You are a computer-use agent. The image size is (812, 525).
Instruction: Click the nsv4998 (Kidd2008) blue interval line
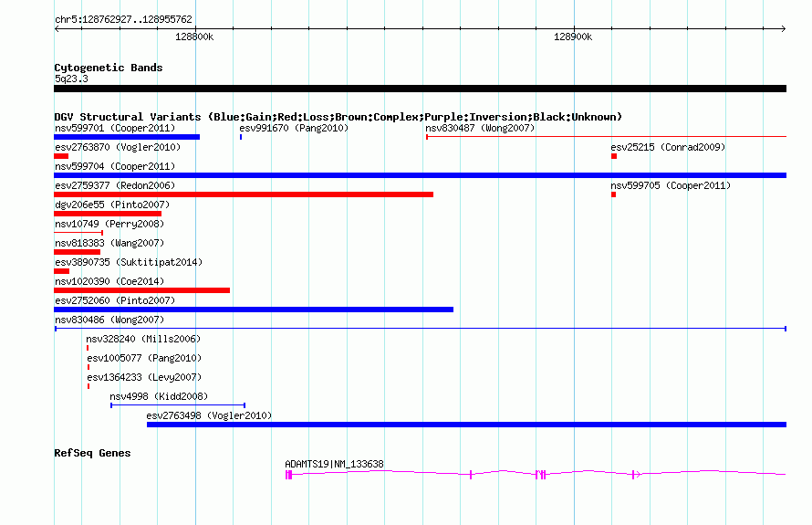[178, 405]
